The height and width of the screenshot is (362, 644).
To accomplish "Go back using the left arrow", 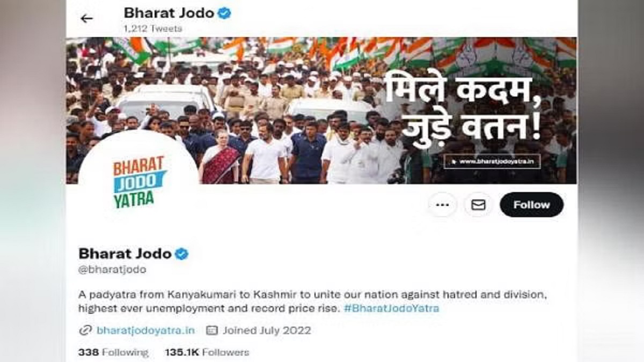I will tap(86, 18).
